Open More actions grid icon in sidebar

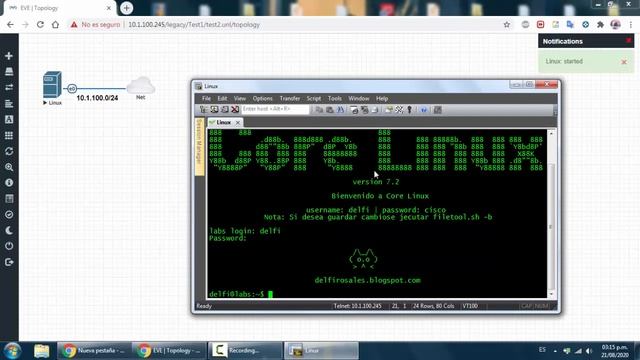click(x=9, y=136)
